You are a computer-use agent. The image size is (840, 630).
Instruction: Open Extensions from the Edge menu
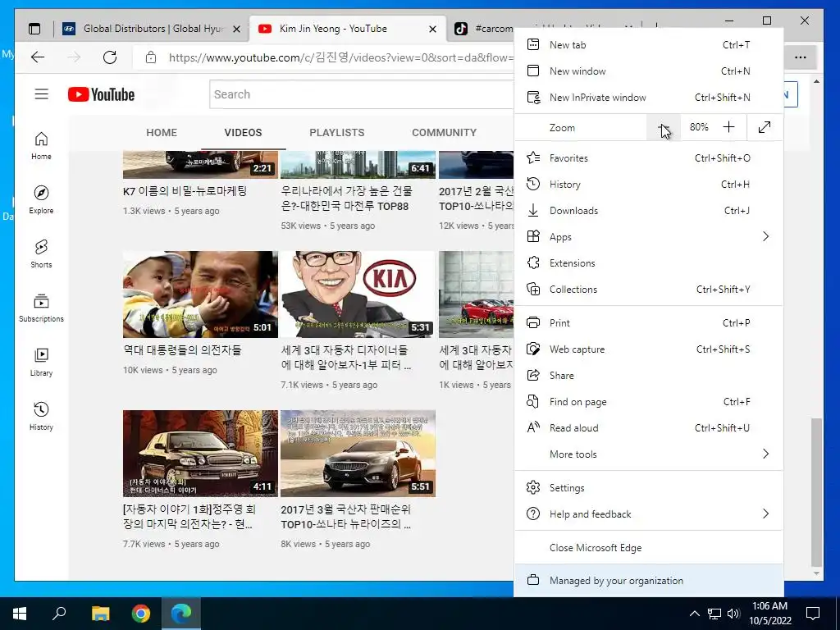(x=648, y=263)
